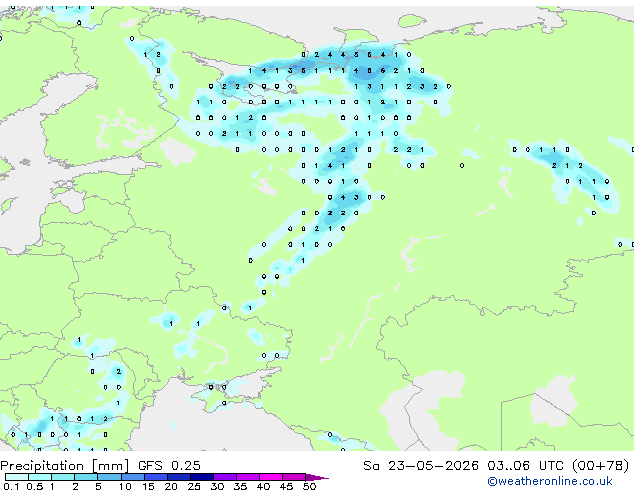
Task: Click the "0.1" legend scale label
Action: point(11,486)
